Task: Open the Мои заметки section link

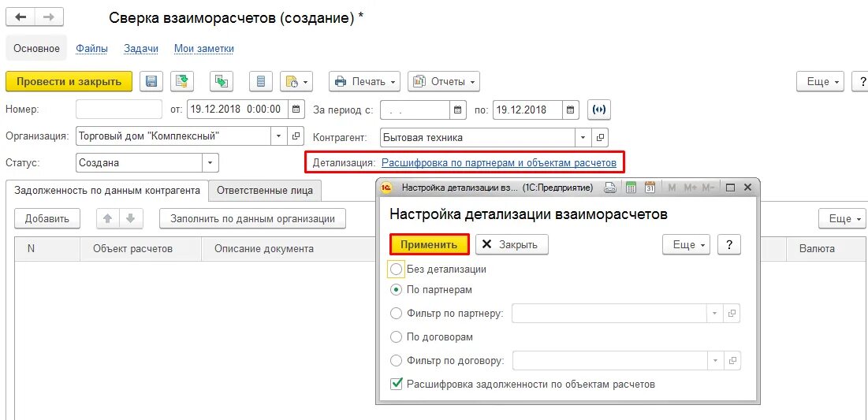Action: 204,49
